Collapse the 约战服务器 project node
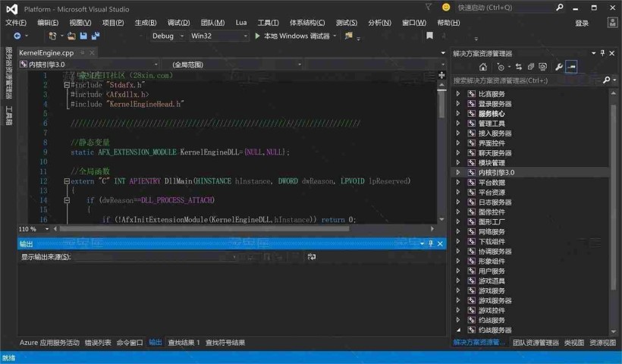Screen dimensions: 622x364 458,330
